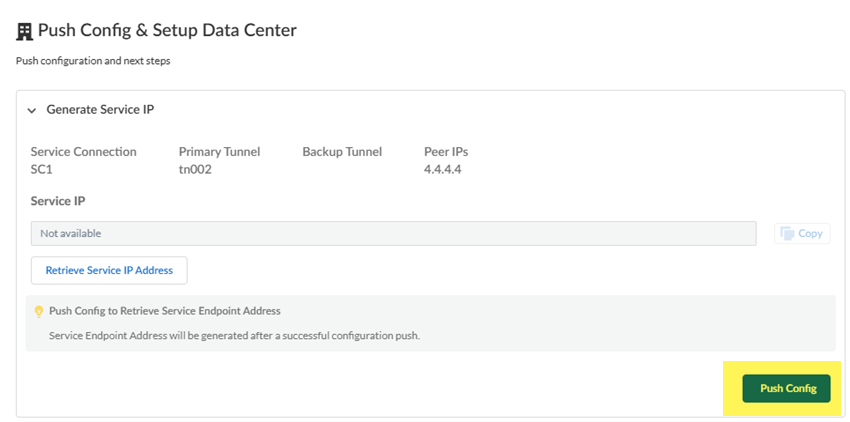This screenshot has height=422, width=850.
Task: Click the Peer IPs label
Action: coord(446,152)
